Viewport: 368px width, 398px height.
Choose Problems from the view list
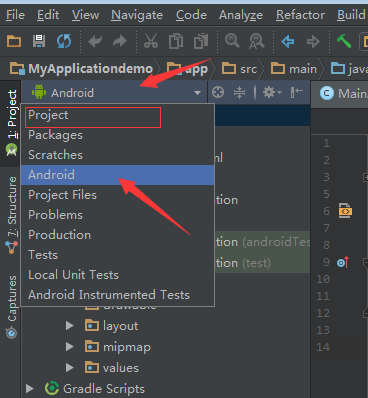pyautogui.click(x=117, y=215)
